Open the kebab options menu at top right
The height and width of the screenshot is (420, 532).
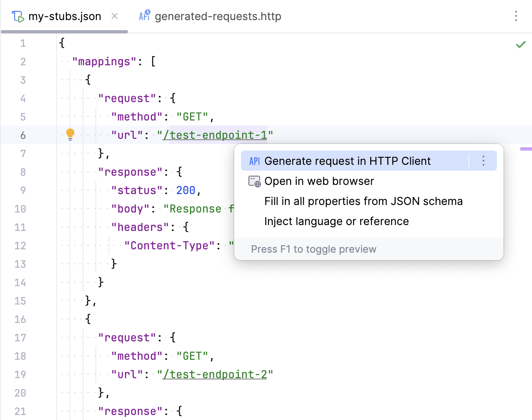click(516, 16)
